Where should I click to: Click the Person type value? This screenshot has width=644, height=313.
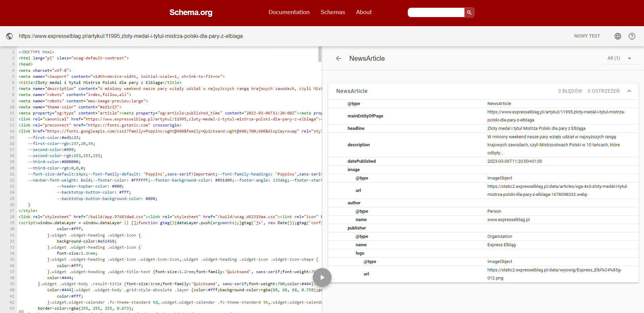pos(494,211)
